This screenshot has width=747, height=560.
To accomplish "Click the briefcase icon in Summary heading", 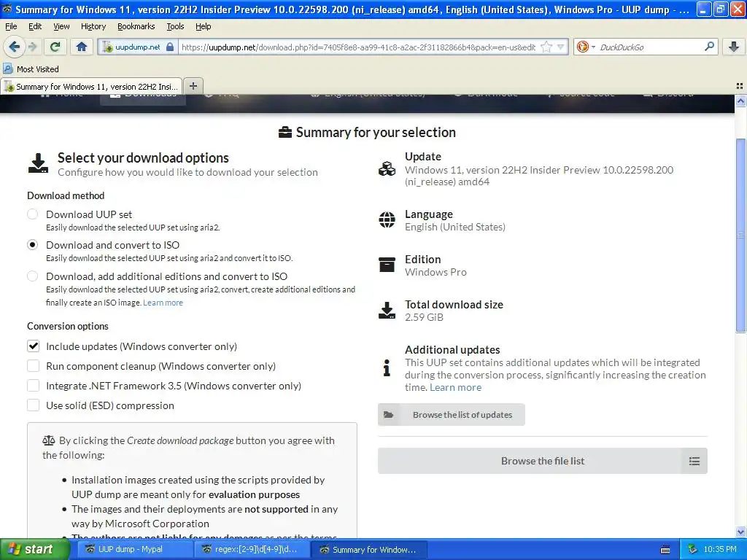I will (285, 133).
